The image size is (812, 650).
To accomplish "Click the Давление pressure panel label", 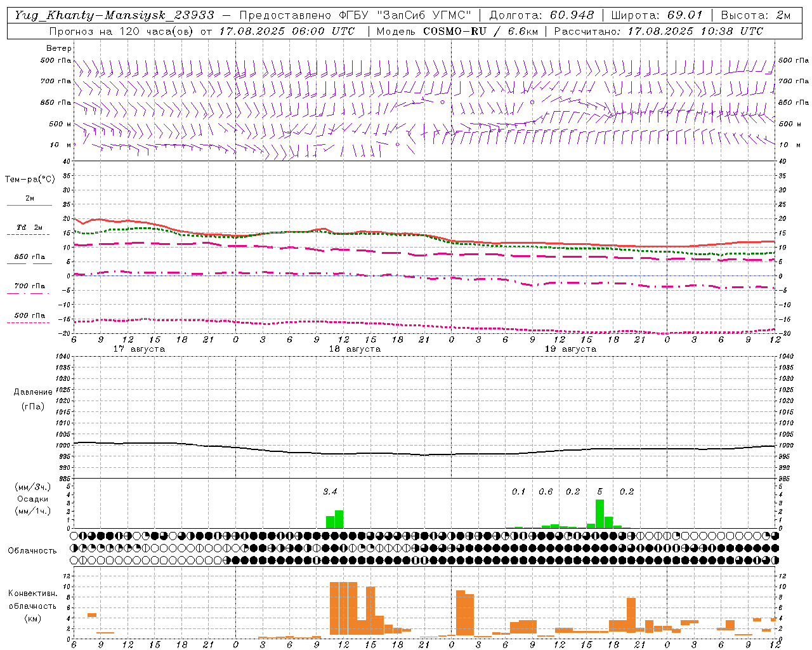I will point(33,392).
